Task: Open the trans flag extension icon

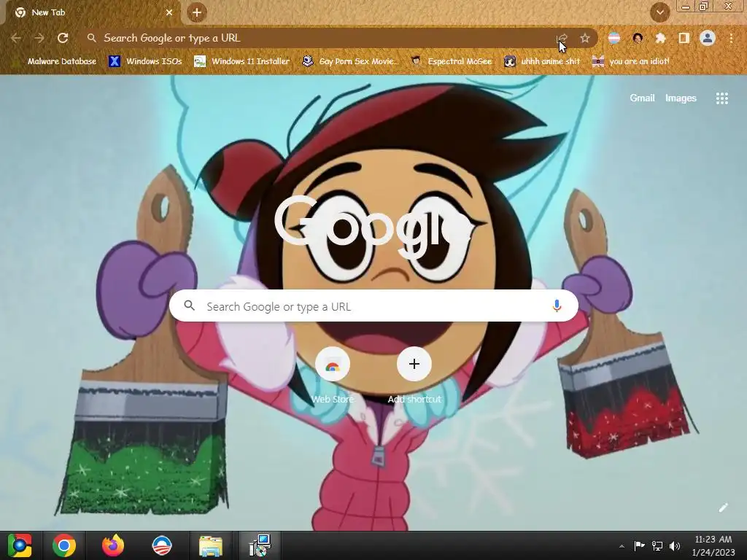Action: [x=614, y=38]
